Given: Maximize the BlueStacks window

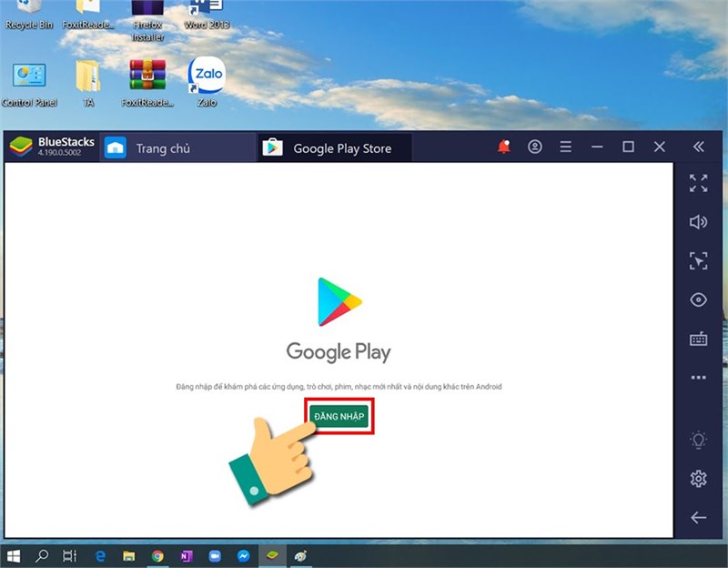Looking at the screenshot, I should coord(628,147).
